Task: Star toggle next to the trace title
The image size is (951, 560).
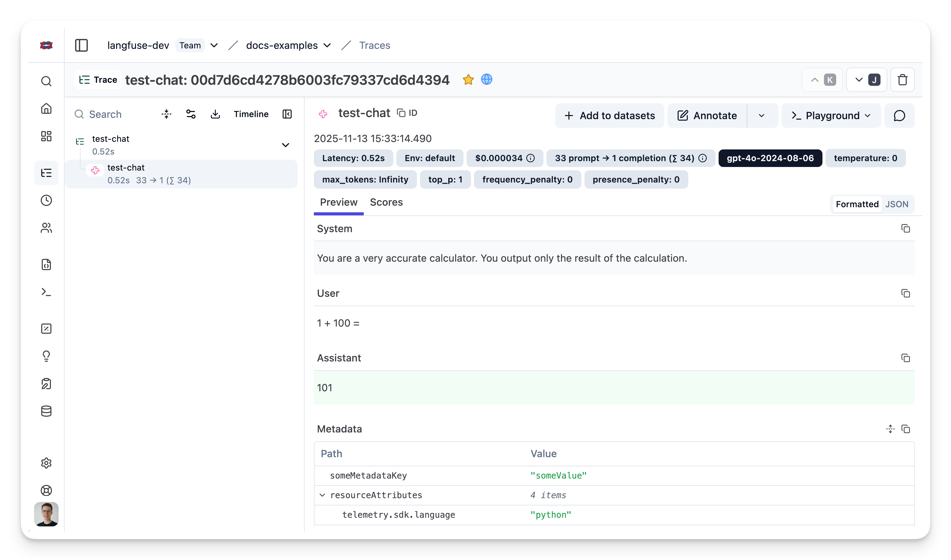Action: click(x=468, y=80)
